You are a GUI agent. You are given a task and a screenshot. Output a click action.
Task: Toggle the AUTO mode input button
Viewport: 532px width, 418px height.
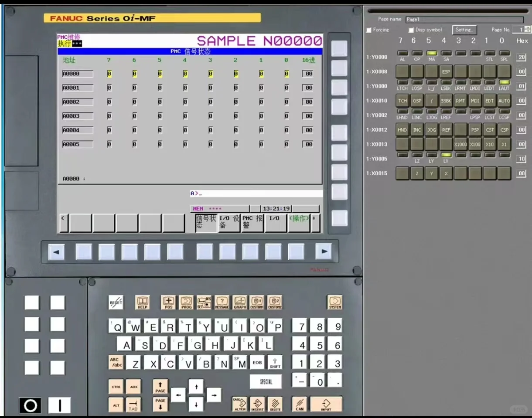click(x=504, y=101)
